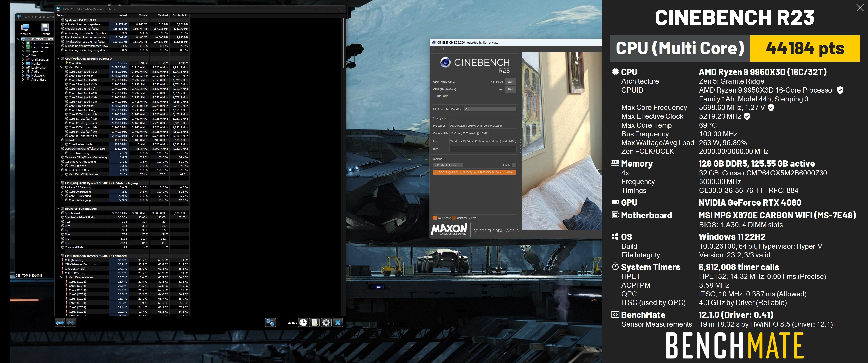Select the Anschlüsse tree item

click(39, 79)
